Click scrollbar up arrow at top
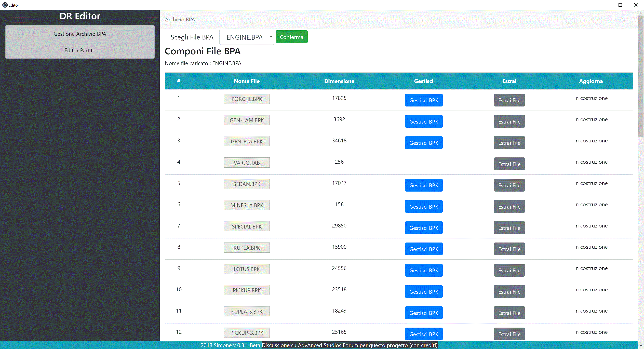This screenshot has width=644, height=349. point(641,13)
